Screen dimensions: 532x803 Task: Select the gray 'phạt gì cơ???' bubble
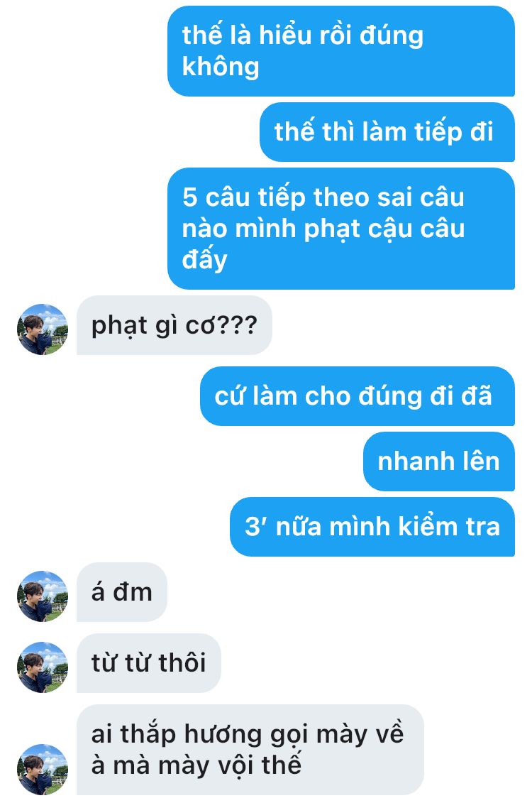click(174, 325)
